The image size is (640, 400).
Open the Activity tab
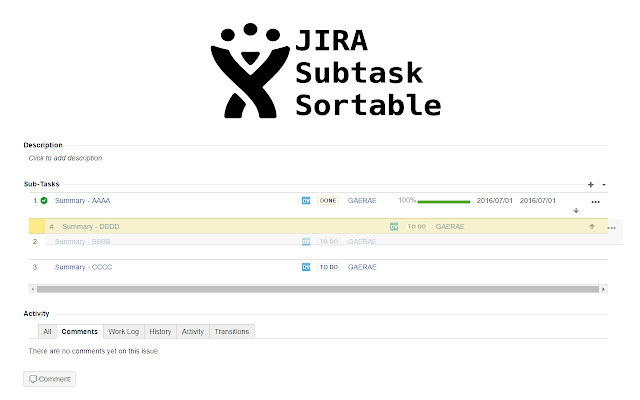[x=193, y=331]
